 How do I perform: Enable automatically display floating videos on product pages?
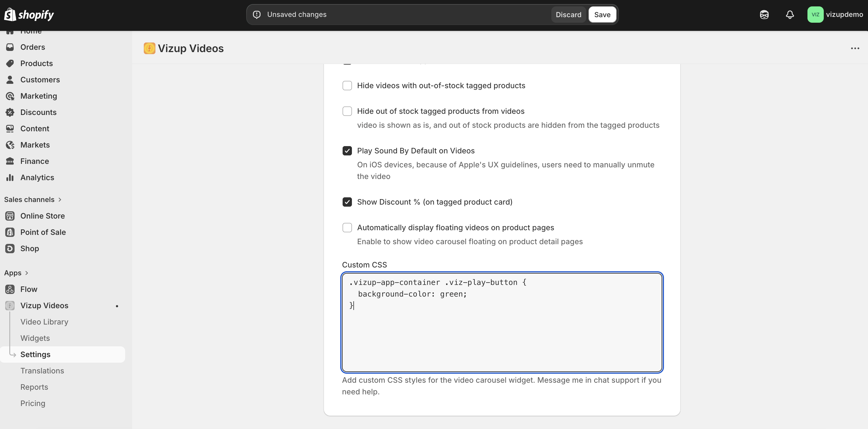347,228
